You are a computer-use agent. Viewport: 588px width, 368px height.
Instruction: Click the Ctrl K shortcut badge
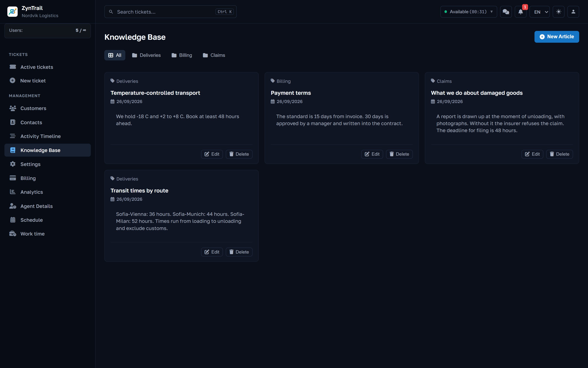coord(224,12)
